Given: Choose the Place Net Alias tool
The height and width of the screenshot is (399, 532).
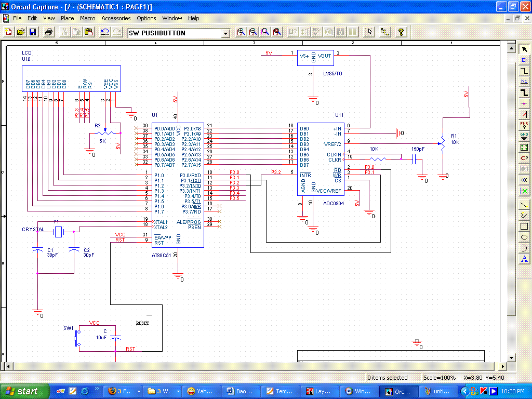Looking at the screenshot, I should click(524, 82).
